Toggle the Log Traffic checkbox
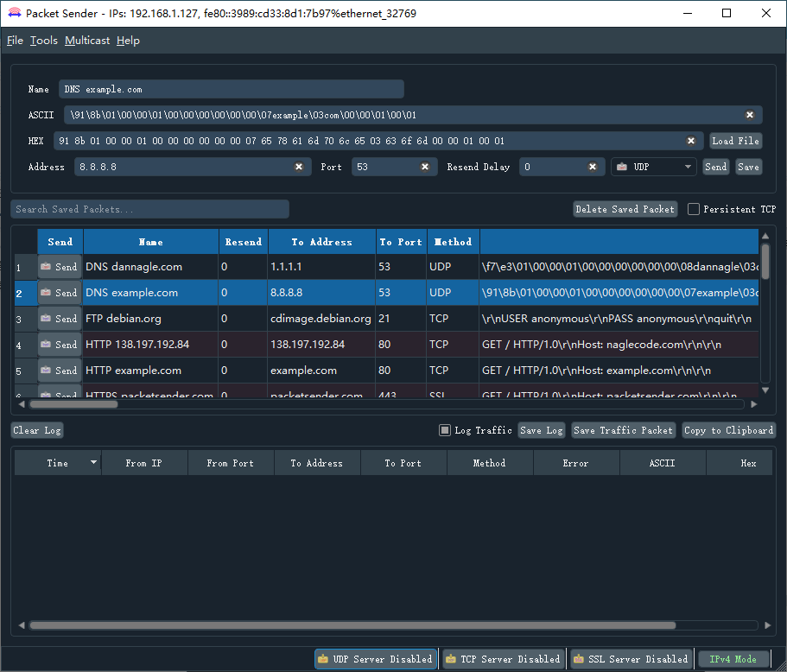This screenshot has height=672, width=787. pos(445,430)
